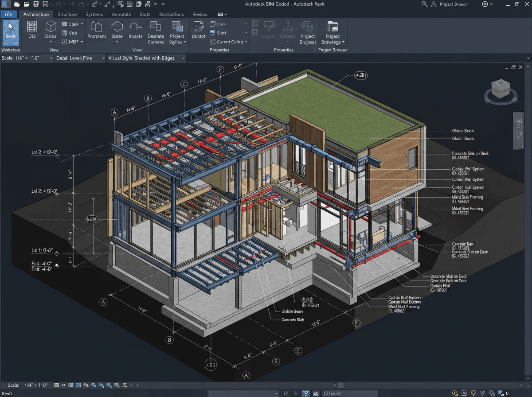532x397 pixels.
Task: Click the Vink icon in View panel
Action: (65, 33)
